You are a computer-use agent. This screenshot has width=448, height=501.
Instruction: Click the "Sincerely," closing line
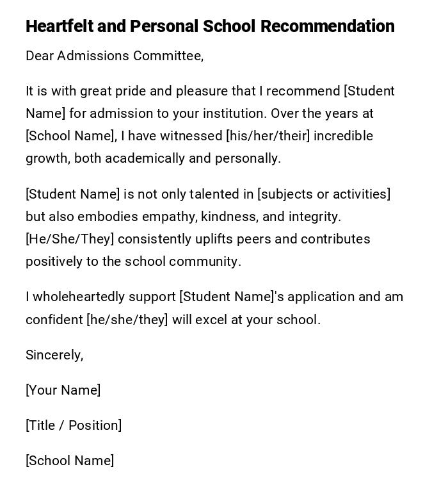point(54,355)
